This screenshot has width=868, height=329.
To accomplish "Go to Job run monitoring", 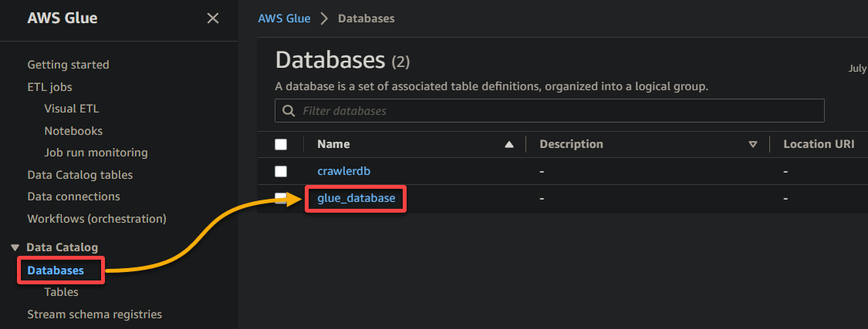I will (x=96, y=153).
